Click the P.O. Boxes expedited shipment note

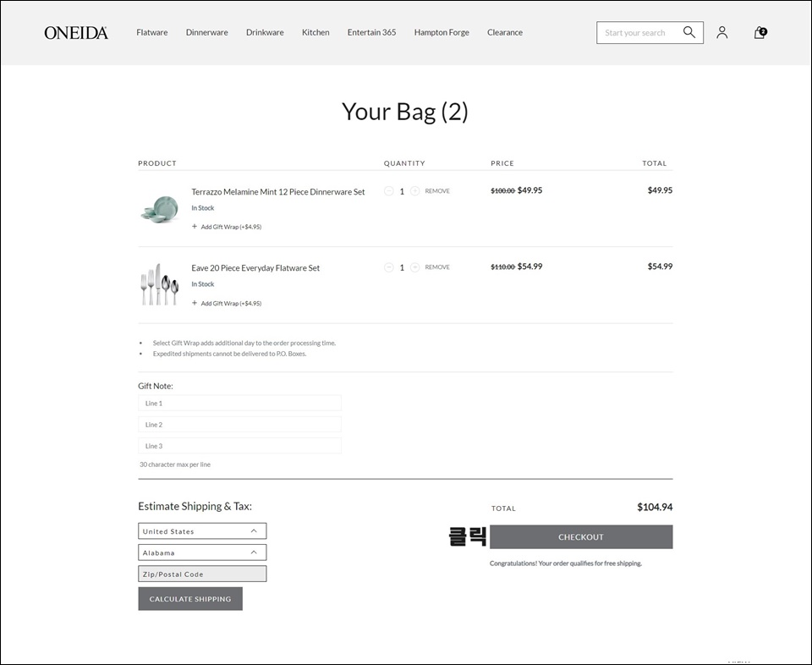pos(229,354)
